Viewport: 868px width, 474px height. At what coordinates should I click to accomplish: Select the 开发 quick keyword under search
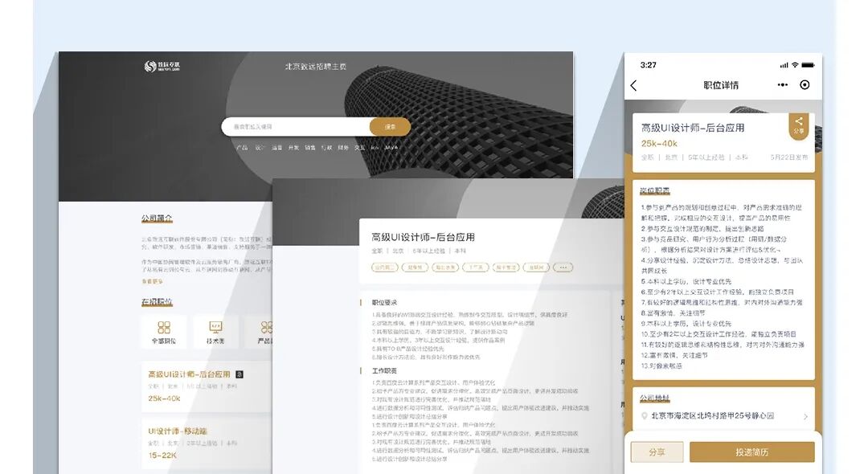[293, 148]
